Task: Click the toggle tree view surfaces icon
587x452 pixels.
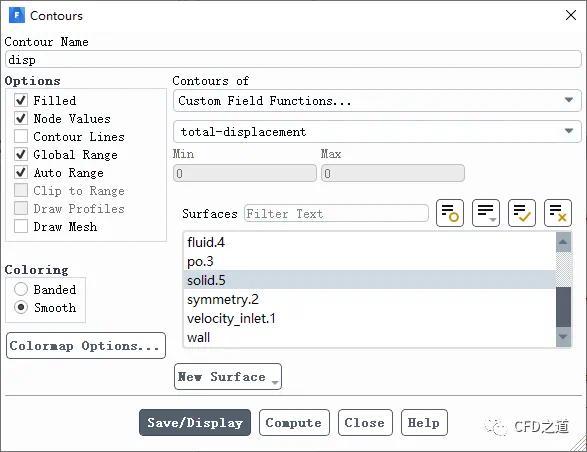Action: 450,213
